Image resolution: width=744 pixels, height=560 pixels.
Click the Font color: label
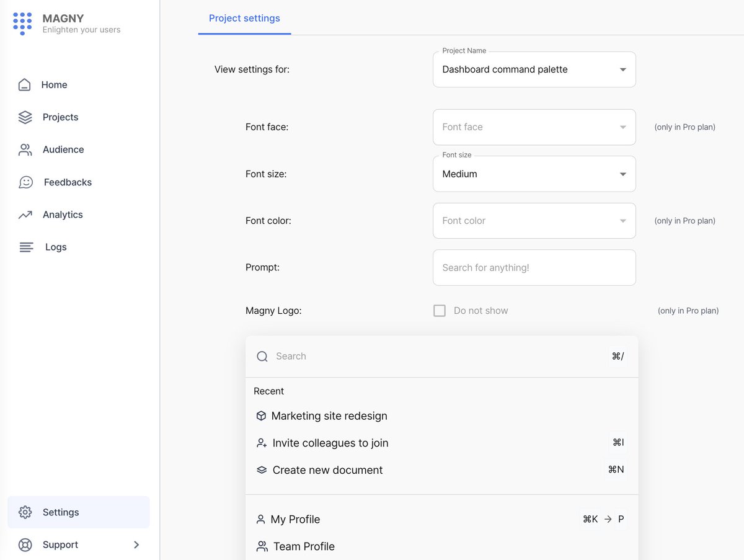[x=268, y=221]
